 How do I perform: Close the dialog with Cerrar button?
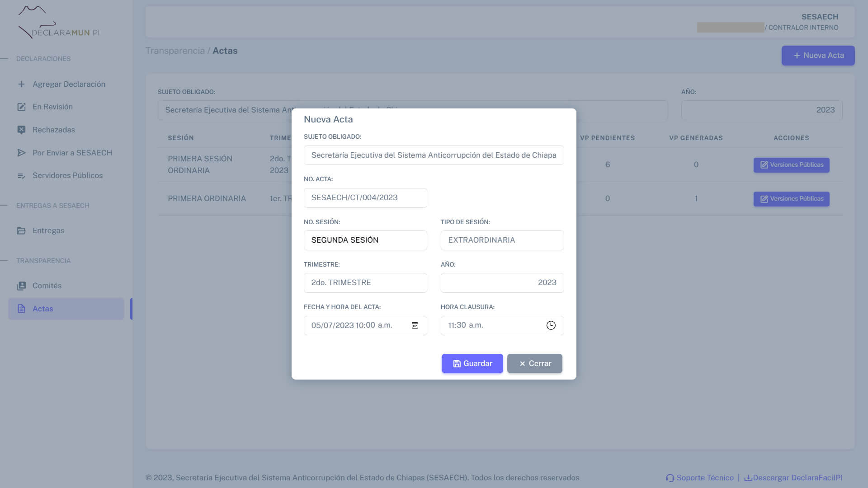[x=535, y=364]
